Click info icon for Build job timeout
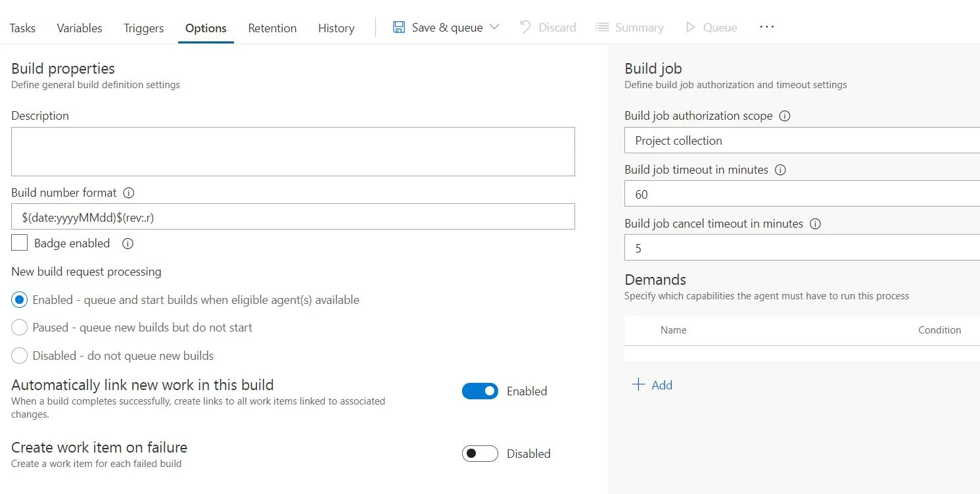The width and height of the screenshot is (980, 494). 780,170
